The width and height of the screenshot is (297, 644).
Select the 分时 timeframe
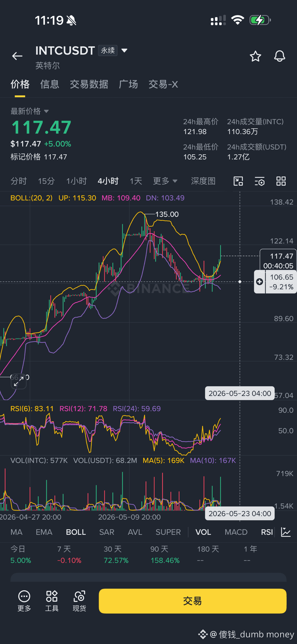pos(19,181)
